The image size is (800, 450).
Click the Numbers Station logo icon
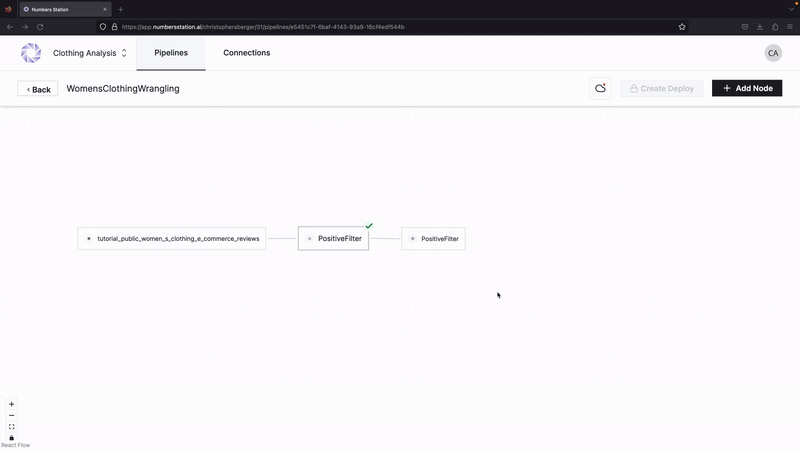(x=31, y=53)
